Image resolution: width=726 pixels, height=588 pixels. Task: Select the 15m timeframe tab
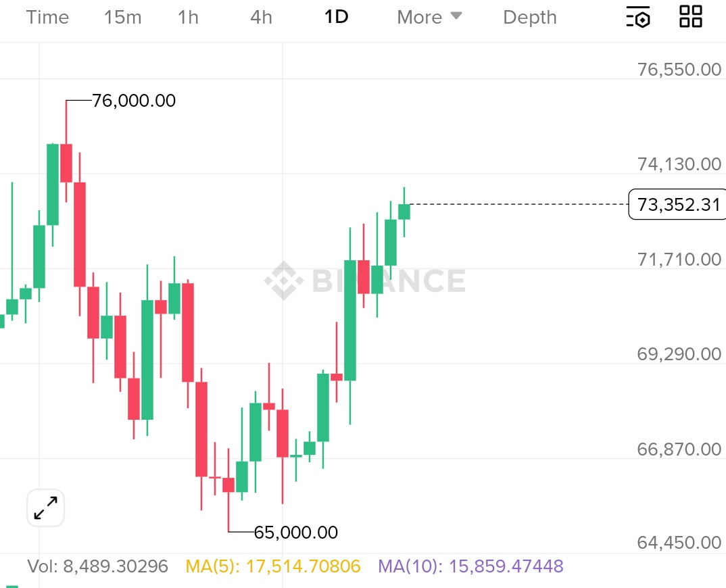coord(123,17)
